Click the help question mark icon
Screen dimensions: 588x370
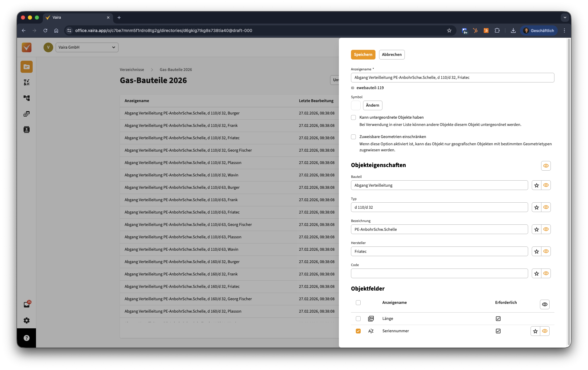27,338
